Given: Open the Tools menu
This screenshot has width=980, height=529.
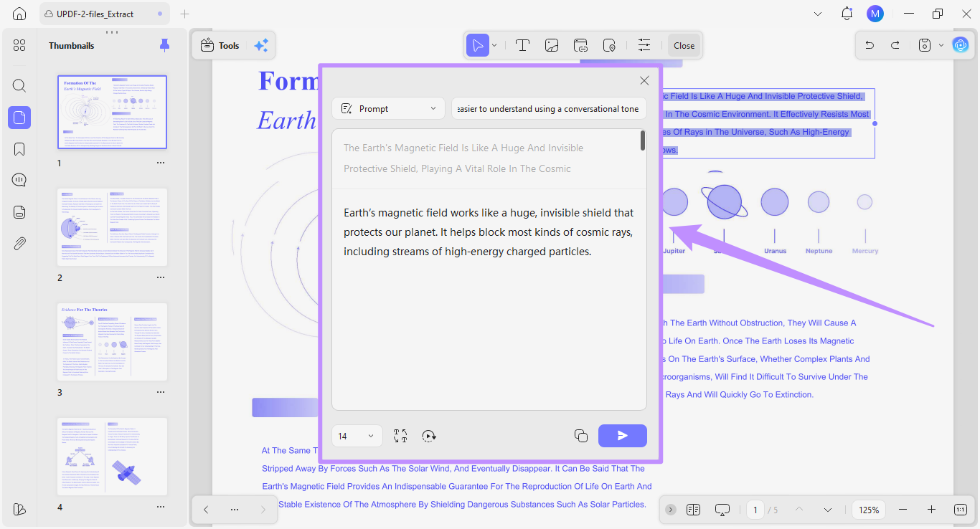Looking at the screenshot, I should pyautogui.click(x=220, y=46).
